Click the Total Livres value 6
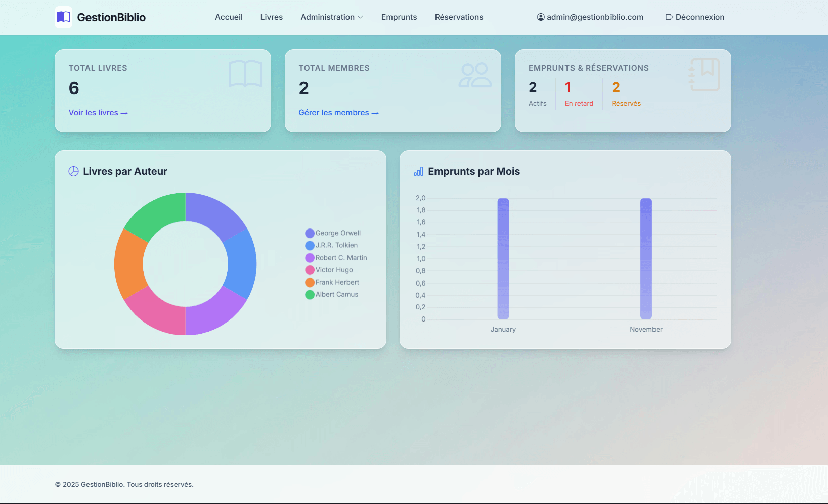This screenshot has width=828, height=504. [74, 88]
